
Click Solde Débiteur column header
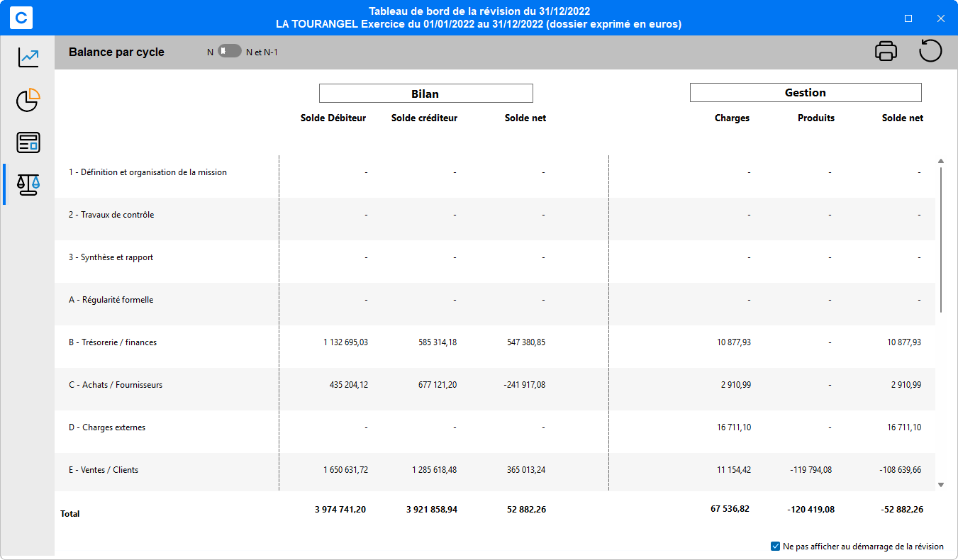point(333,118)
